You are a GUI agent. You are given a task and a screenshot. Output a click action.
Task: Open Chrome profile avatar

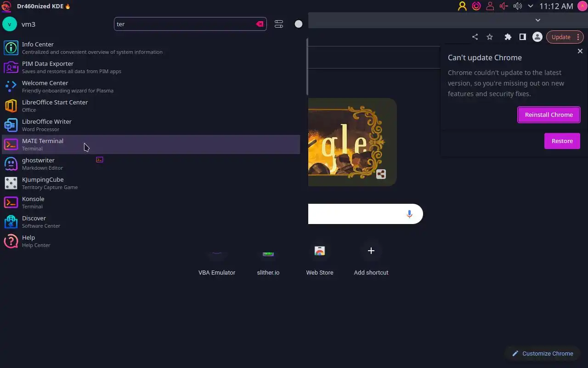(x=537, y=37)
